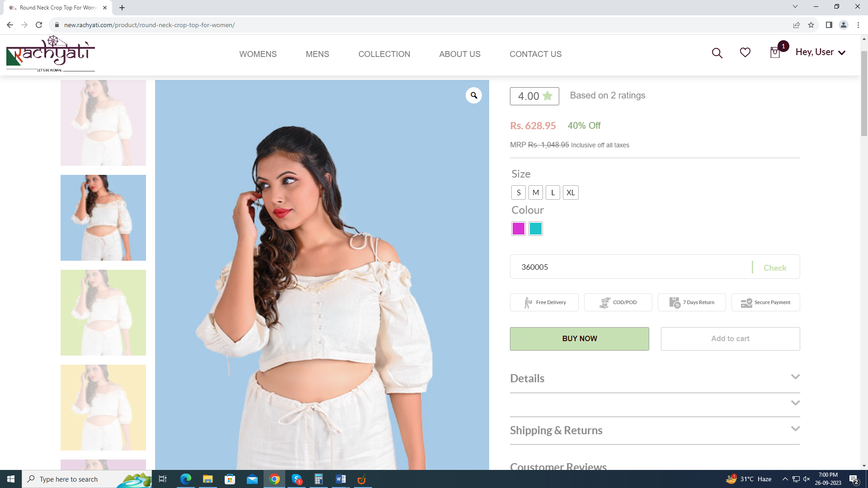Zoom product image with magnifier icon
Image resolution: width=868 pixels, height=488 pixels.
[x=474, y=95]
